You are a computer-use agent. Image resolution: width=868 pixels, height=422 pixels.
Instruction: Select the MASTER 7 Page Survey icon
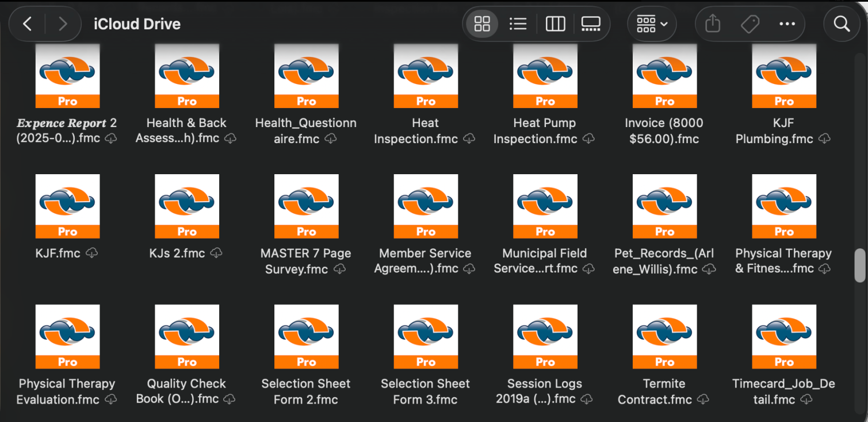click(306, 206)
